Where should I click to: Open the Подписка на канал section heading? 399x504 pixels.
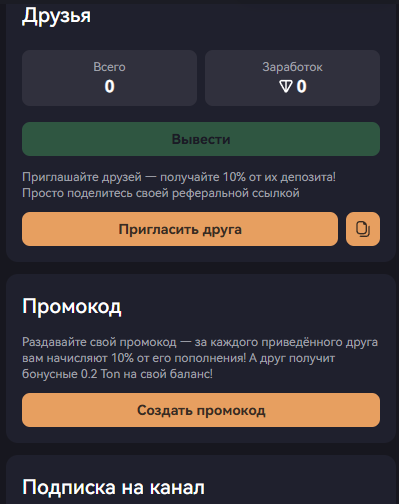pos(113,487)
